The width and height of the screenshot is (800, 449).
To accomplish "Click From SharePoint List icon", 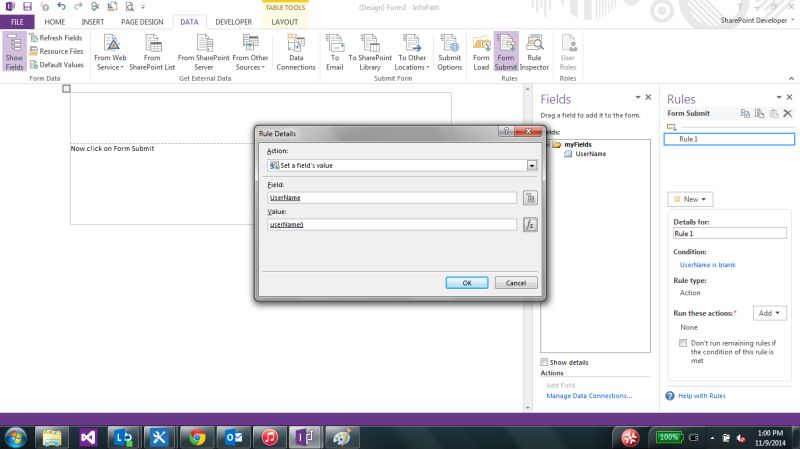I will (x=152, y=52).
